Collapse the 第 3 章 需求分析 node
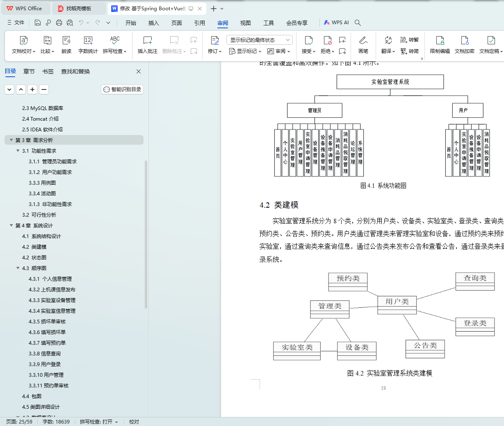The width and height of the screenshot is (504, 426). click(11, 140)
